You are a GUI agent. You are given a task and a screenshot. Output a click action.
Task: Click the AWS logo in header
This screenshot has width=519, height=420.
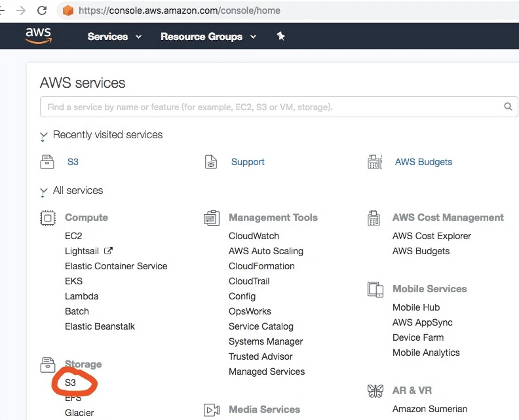point(39,36)
